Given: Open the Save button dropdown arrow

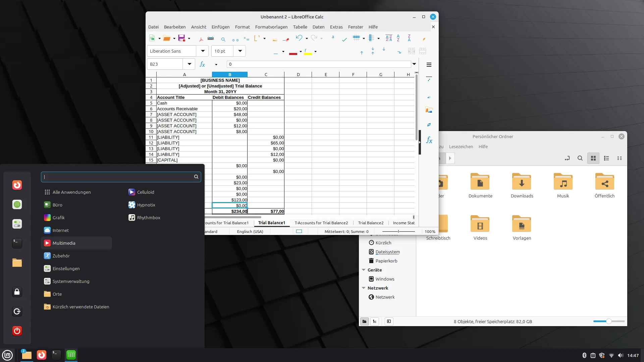Looking at the screenshot, I should coord(189,39).
